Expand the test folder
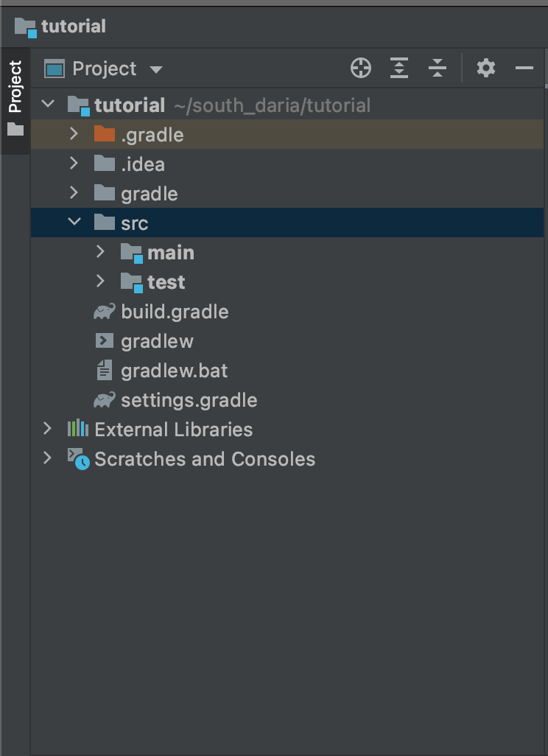 click(101, 281)
